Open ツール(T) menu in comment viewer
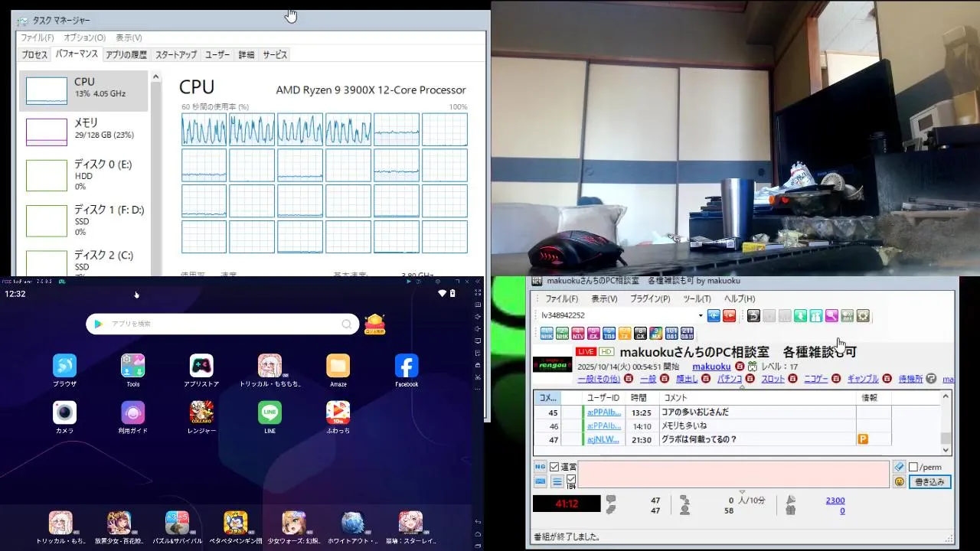The width and height of the screenshot is (980, 551). tap(697, 299)
